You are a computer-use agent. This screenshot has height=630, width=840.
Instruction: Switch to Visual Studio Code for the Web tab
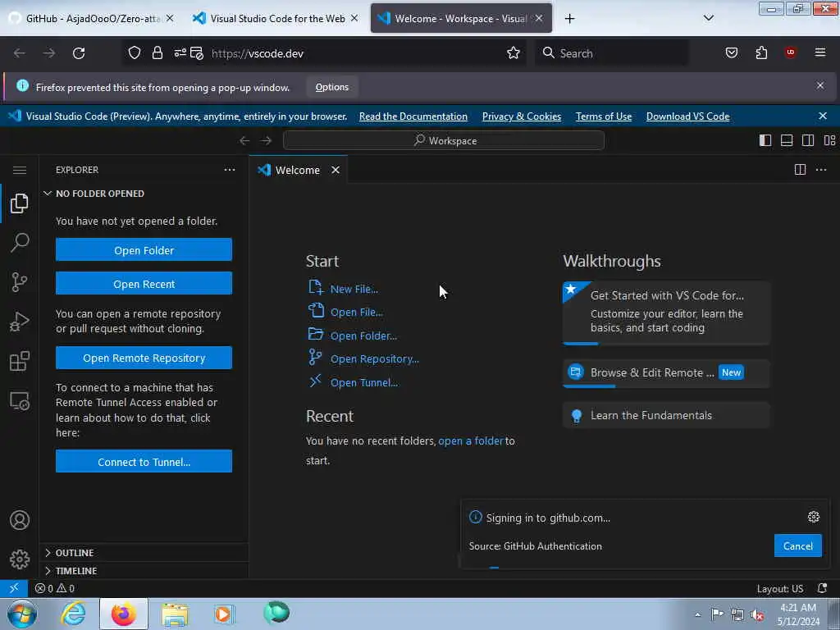point(276,18)
